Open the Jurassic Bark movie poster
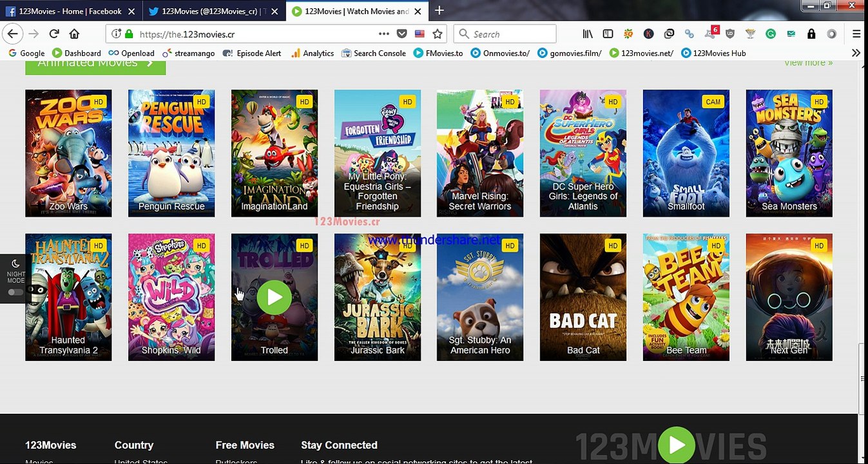Image resolution: width=868 pixels, height=464 pixels. pyautogui.click(x=378, y=297)
